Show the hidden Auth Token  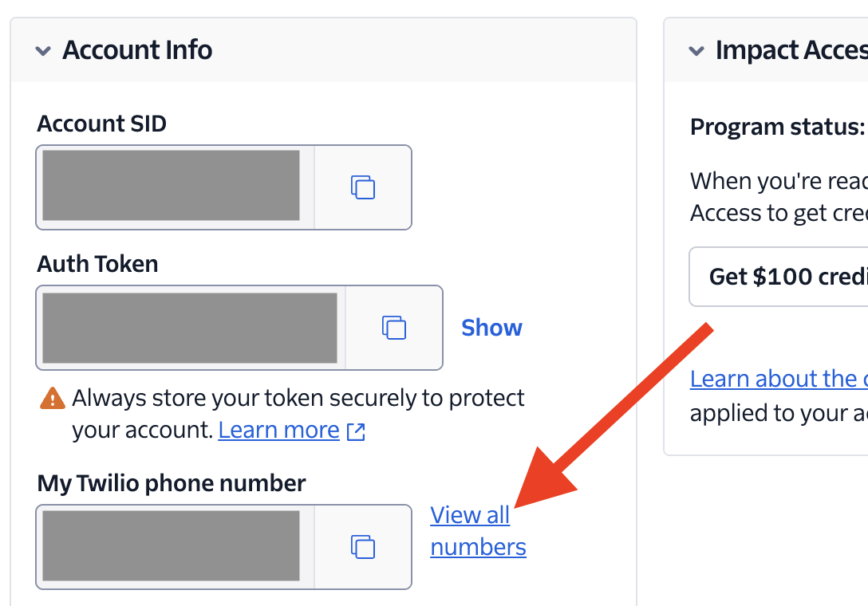[x=491, y=328]
